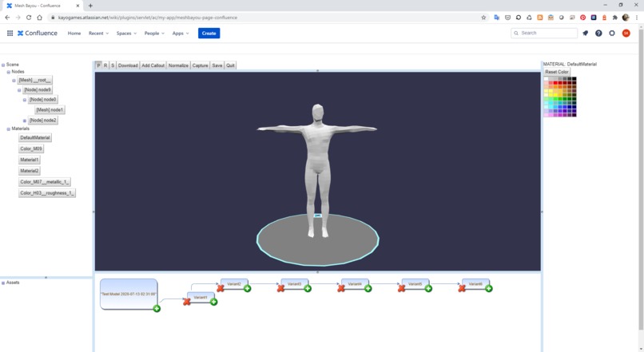Screen dimensions: 644x352
Task: Click the red X on Variant3
Action: pyautogui.click(x=280, y=288)
